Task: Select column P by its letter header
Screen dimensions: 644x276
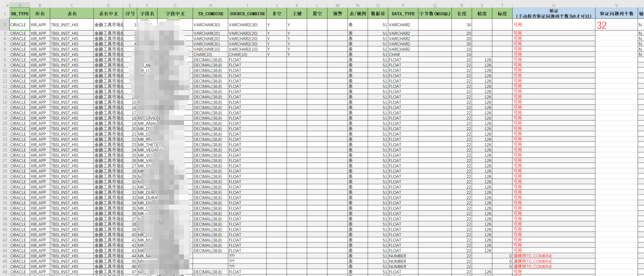Action: (403, 5)
